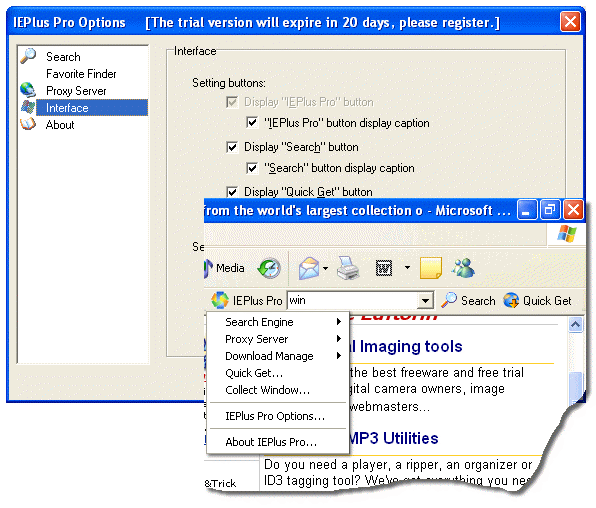Open Favorite Finder options page
The image size is (596, 508).
point(81,74)
